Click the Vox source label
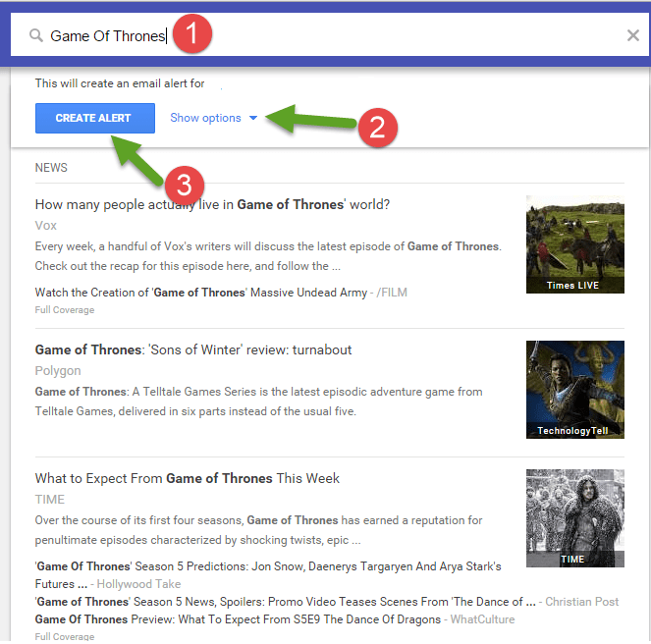This screenshot has width=651, height=644. pyautogui.click(x=46, y=226)
